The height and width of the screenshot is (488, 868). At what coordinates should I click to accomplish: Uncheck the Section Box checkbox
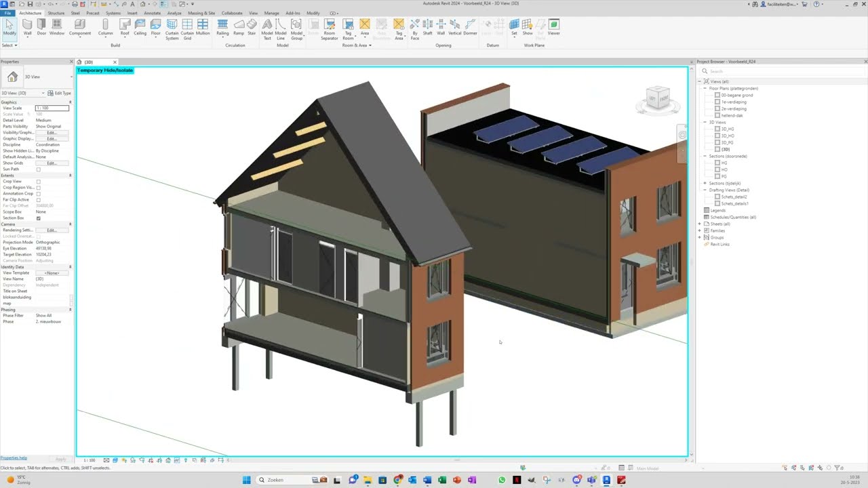[x=38, y=218]
